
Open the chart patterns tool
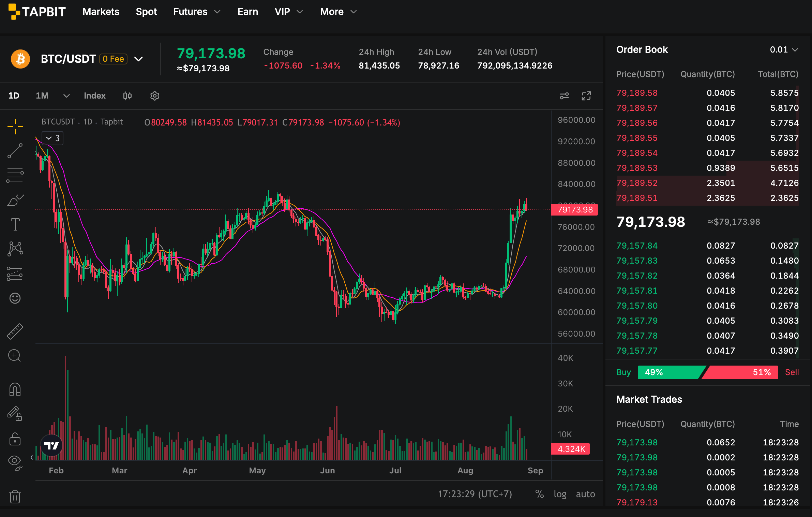click(15, 249)
